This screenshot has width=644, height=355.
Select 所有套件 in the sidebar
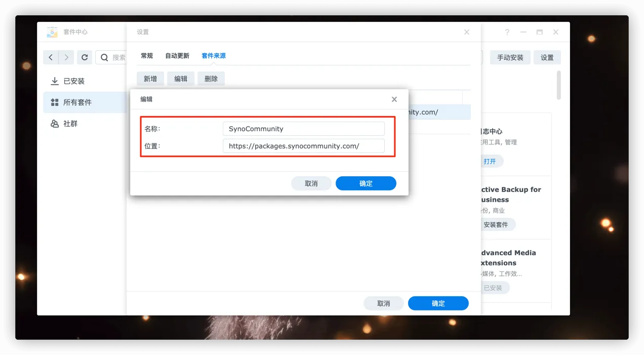[85, 102]
